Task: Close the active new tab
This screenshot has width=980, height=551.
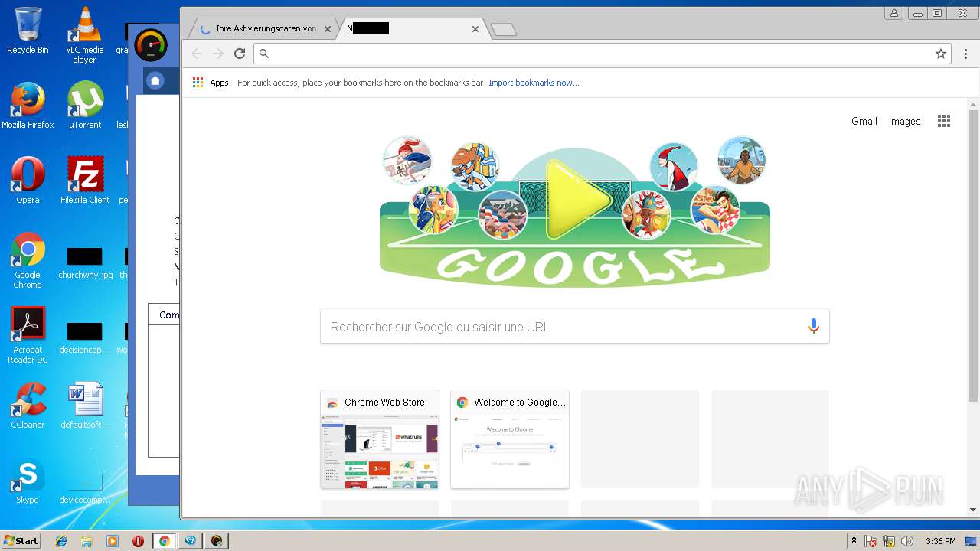Action: click(x=475, y=29)
